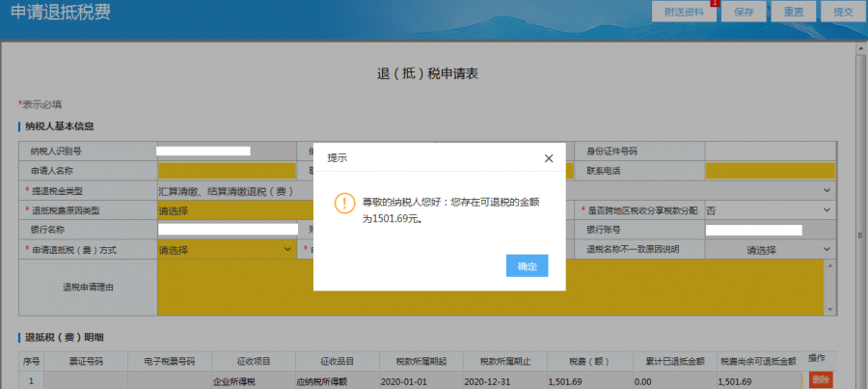
Task: Click the 征收品目 column header
Action: 338,361
